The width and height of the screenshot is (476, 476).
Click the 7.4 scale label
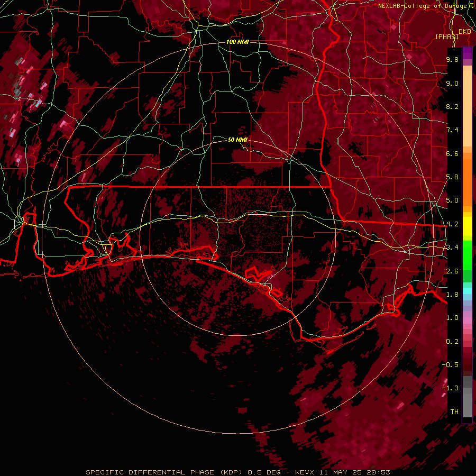point(452,130)
